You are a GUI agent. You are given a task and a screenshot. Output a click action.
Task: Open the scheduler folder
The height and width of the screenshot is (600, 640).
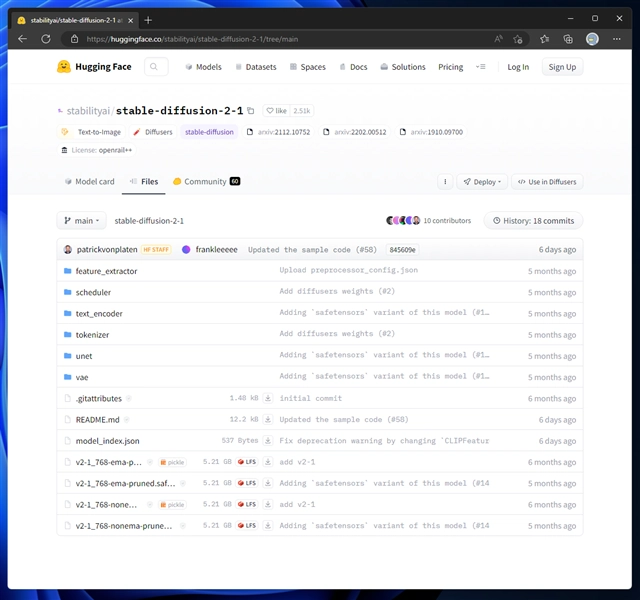click(x=93, y=292)
